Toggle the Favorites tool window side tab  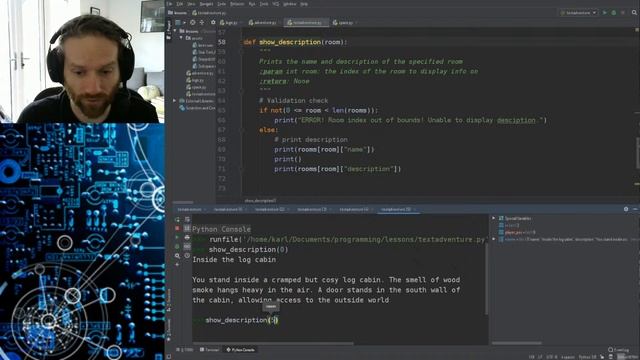(169, 330)
